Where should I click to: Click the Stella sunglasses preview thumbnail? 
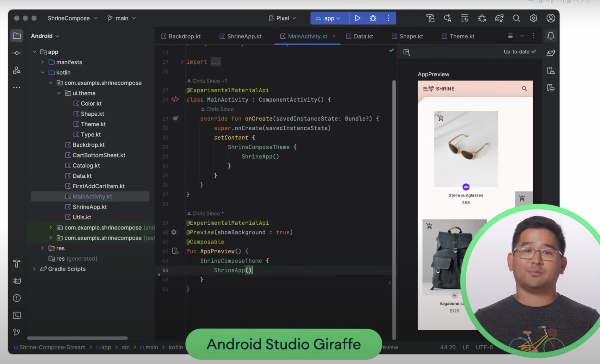(466, 149)
